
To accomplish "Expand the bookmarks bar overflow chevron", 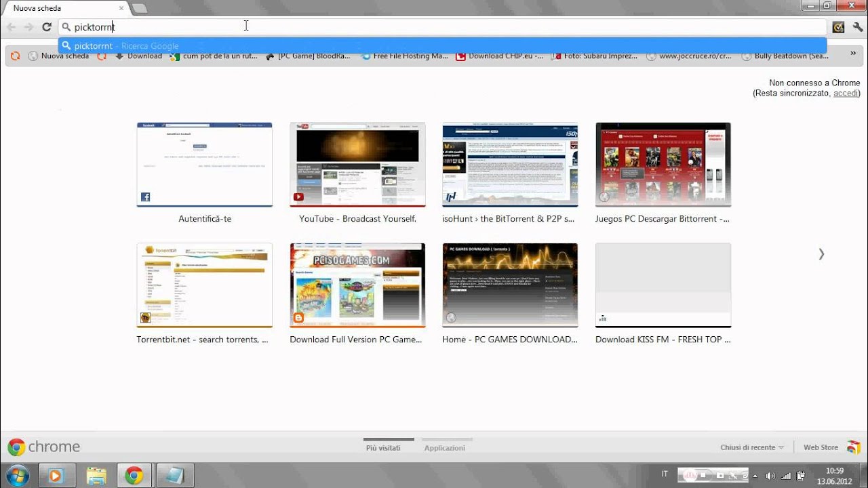I will (x=852, y=53).
